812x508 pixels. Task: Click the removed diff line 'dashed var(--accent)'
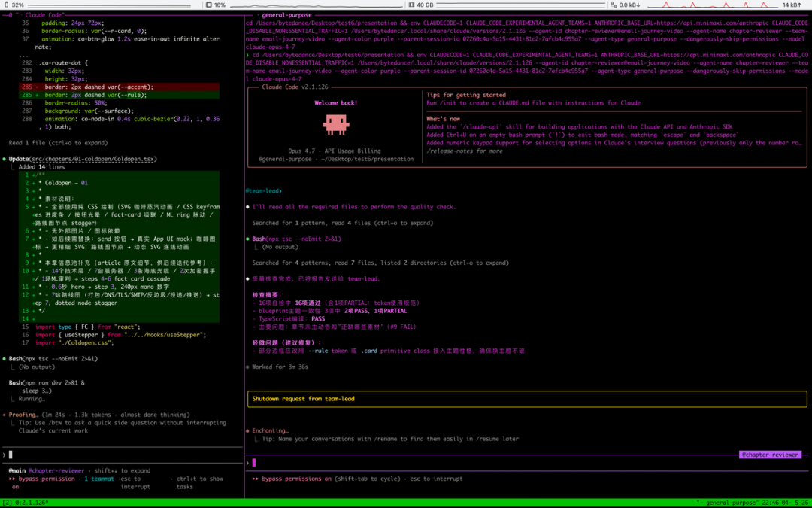coord(119,87)
